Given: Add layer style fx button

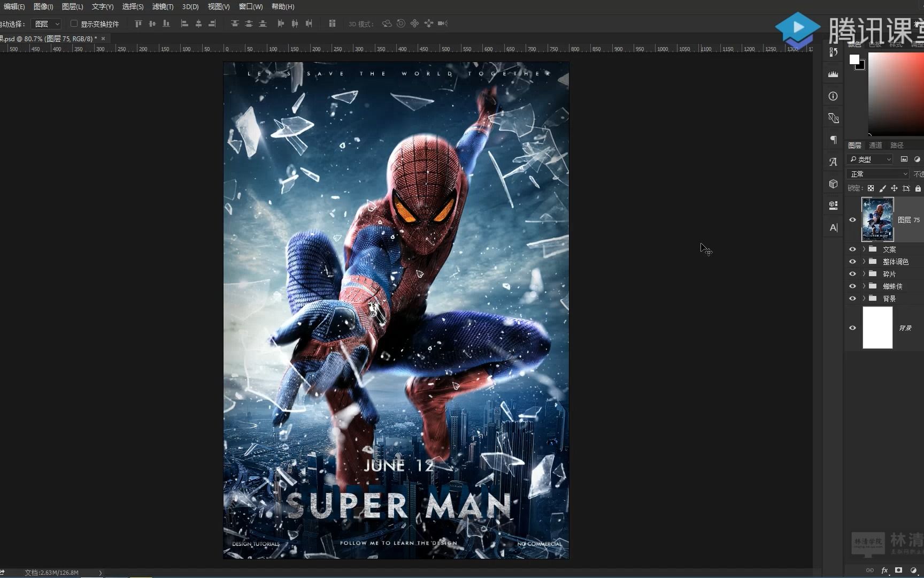Looking at the screenshot, I should (884, 570).
